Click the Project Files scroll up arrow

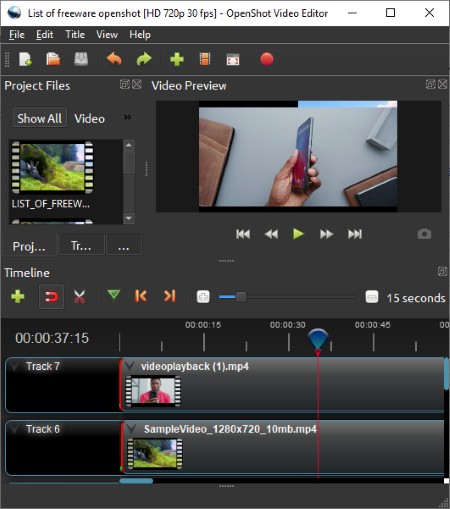129,145
